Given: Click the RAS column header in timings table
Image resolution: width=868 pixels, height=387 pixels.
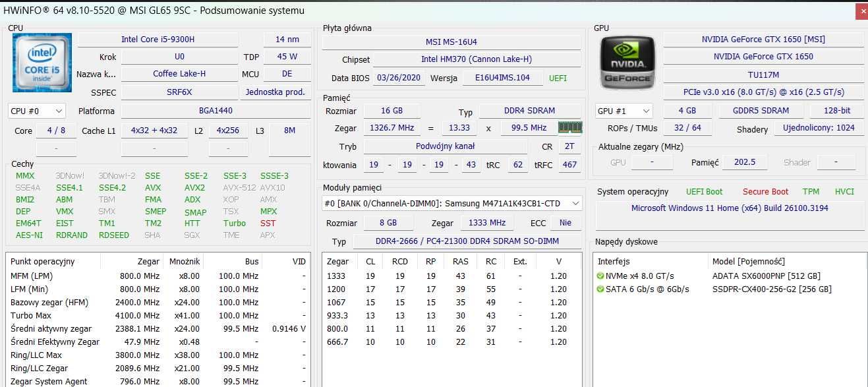Looking at the screenshot, I should [x=461, y=262].
